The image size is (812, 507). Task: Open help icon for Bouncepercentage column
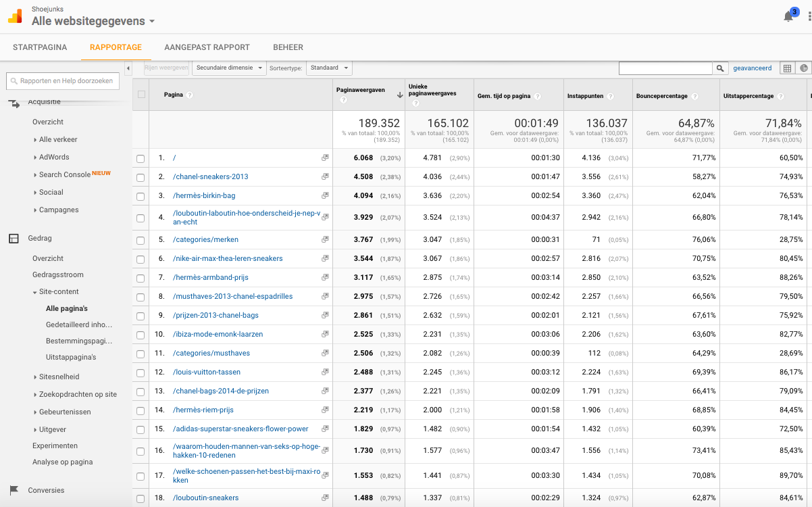694,96
